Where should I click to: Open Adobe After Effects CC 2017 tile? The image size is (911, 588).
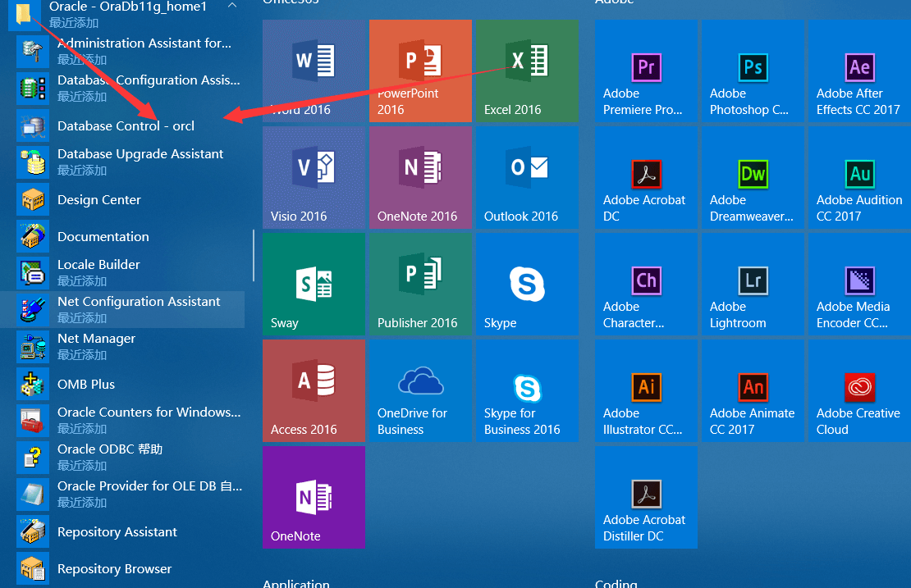coord(860,71)
